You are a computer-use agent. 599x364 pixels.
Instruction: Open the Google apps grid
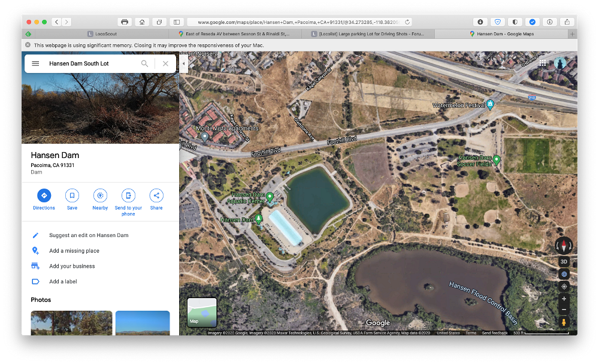[x=543, y=63]
